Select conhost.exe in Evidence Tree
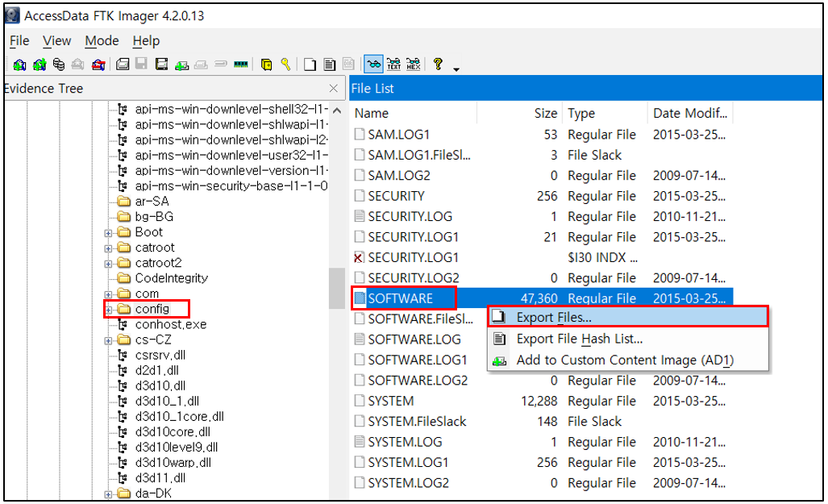This screenshot has width=828, height=504. [171, 324]
